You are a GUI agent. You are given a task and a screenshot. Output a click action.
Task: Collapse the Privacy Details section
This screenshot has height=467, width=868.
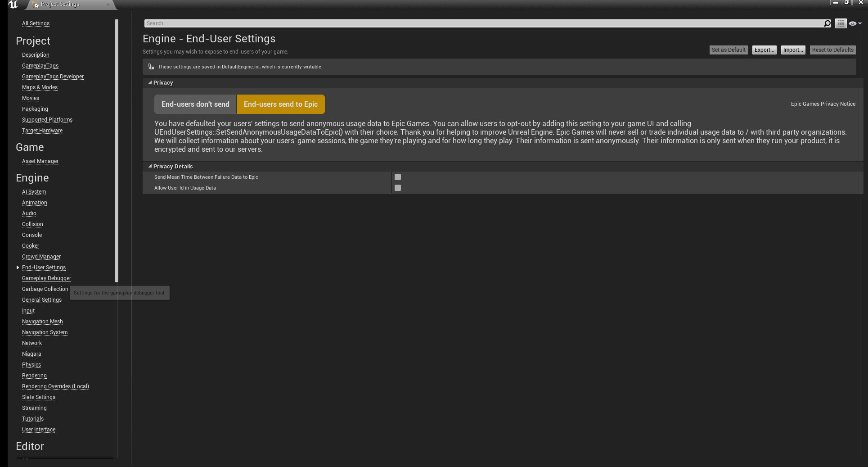[150, 167]
